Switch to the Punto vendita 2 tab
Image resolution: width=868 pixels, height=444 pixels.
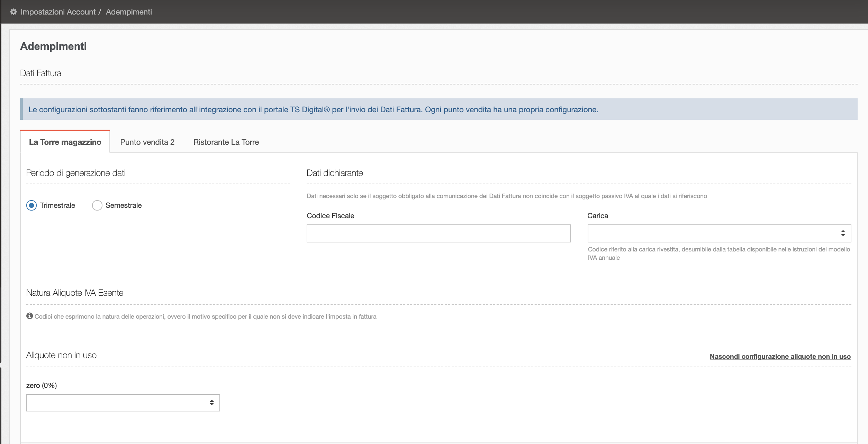pyautogui.click(x=147, y=142)
